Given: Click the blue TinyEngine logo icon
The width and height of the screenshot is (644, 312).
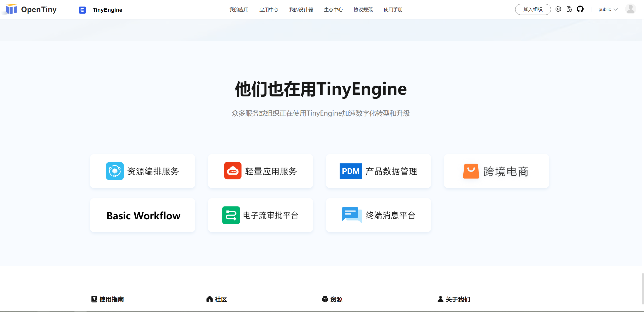Looking at the screenshot, I should [82, 10].
